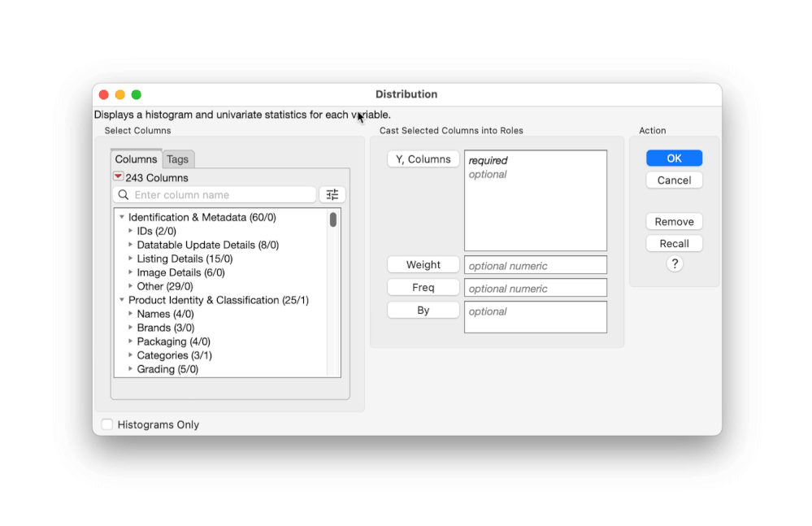Click the search magnifier icon

[124, 194]
